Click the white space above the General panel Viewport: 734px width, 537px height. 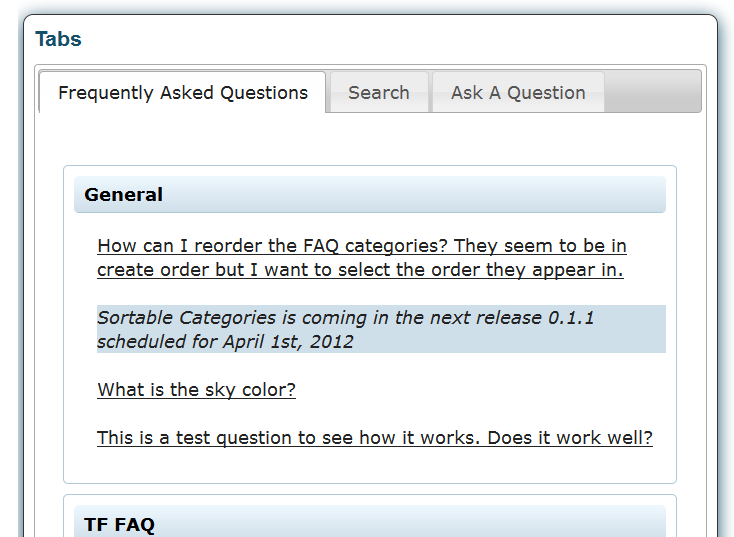[x=370, y=139]
